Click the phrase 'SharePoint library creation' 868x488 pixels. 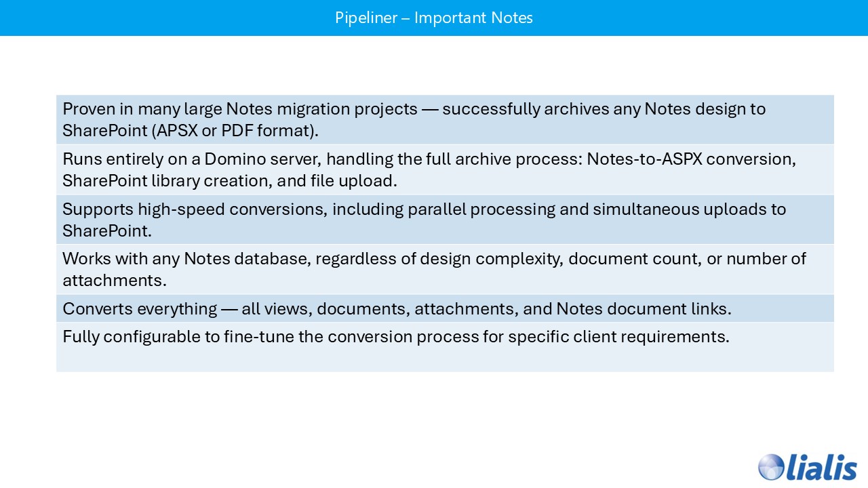(163, 181)
